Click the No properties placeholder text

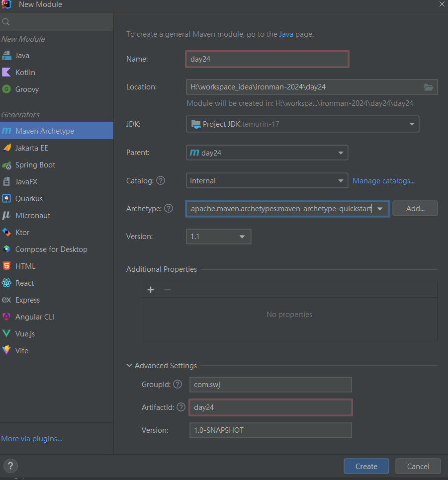click(289, 315)
